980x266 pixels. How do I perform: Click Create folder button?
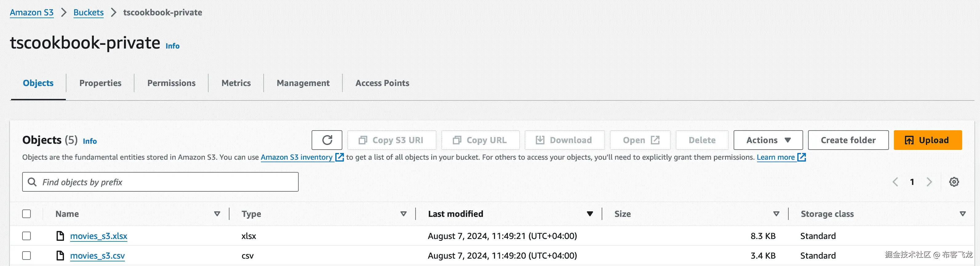(x=848, y=140)
